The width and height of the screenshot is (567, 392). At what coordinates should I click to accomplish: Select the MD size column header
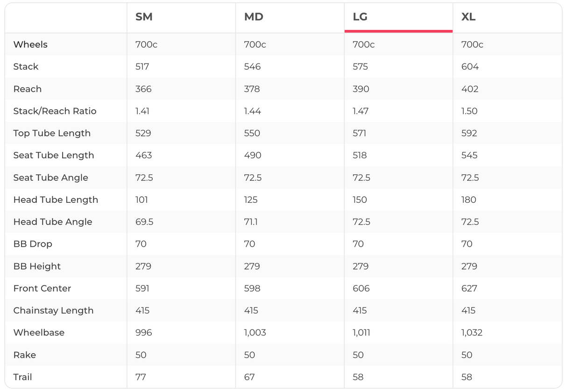coord(254,17)
